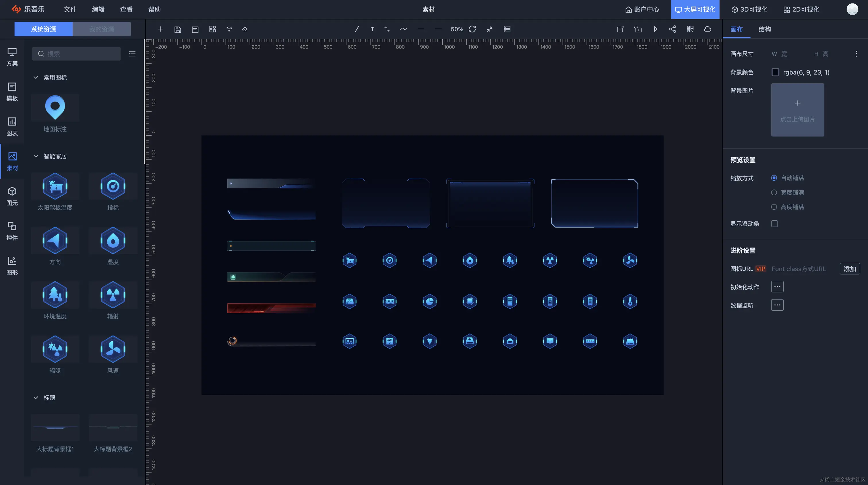
Task: Open the 控件 controls sidebar panel
Action: 12,231
